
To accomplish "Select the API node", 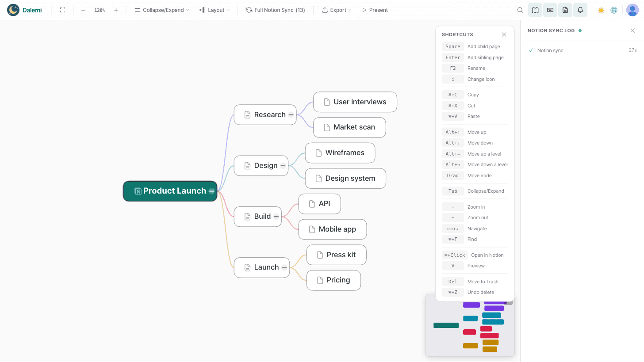I will pos(320,203).
